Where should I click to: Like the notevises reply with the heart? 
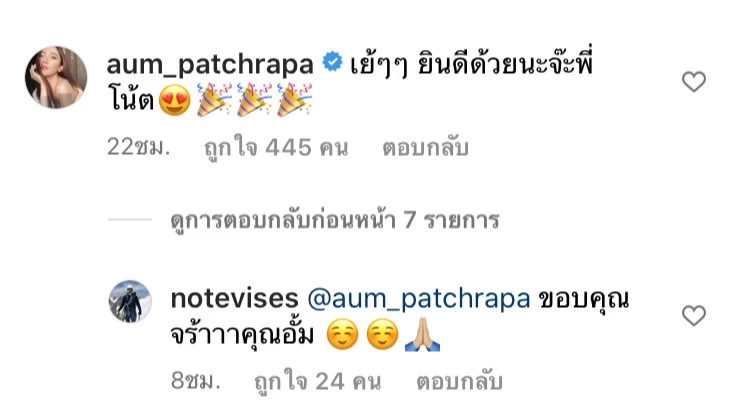click(694, 316)
